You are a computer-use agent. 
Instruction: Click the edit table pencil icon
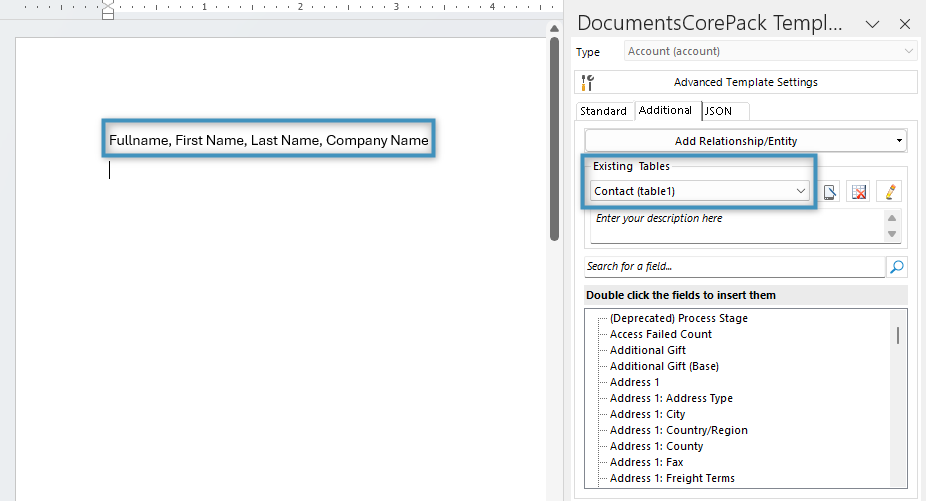[890, 191]
